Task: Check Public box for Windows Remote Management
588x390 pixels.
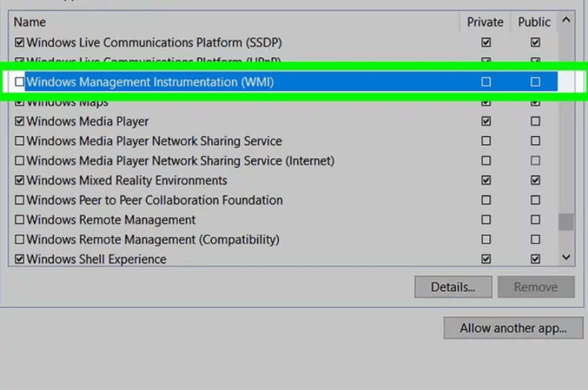Action: tap(536, 219)
